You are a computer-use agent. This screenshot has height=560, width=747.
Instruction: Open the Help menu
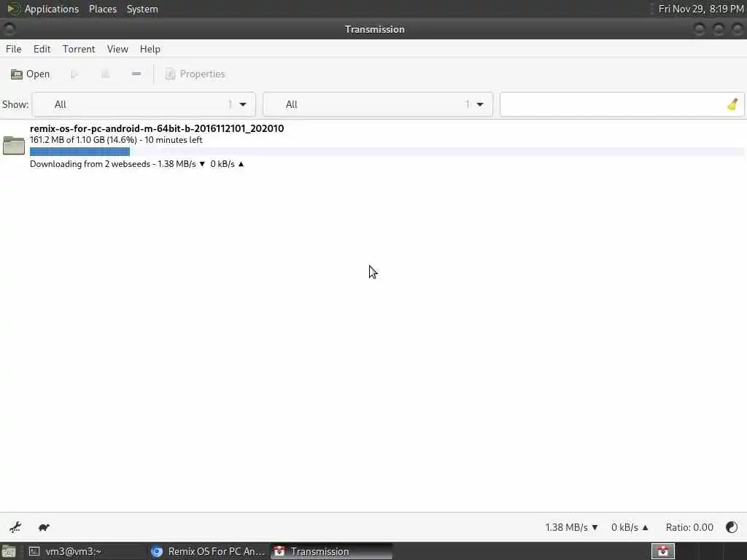tap(150, 49)
